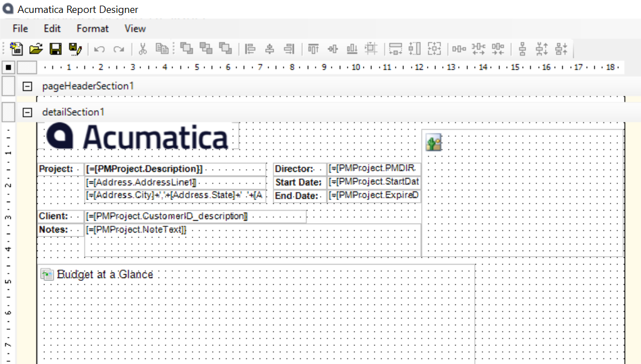This screenshot has height=364, width=641.
Task: Collapse the detailSection1 section
Action: (28, 112)
